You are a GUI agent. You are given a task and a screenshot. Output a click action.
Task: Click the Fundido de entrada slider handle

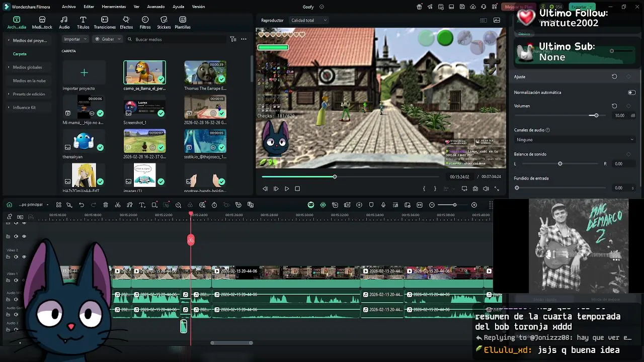pyautogui.click(x=517, y=188)
